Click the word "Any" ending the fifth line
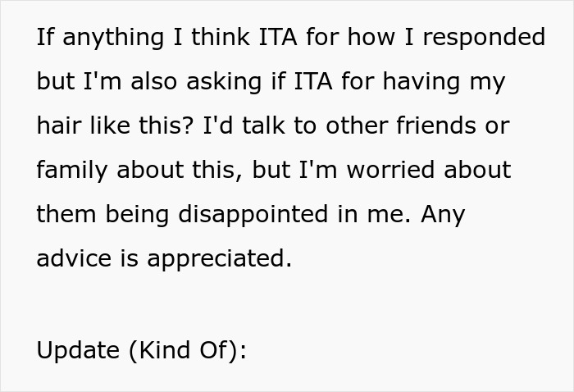This screenshot has width=574, height=392. 443,215
